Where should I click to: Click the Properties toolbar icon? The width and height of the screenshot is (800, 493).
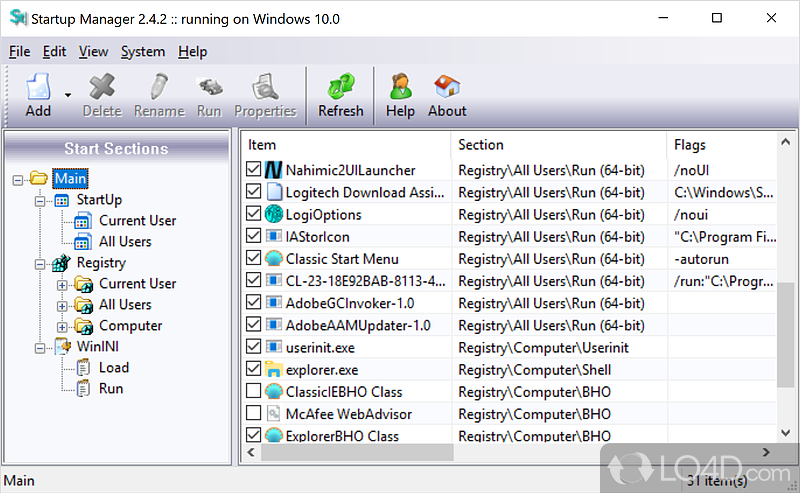pyautogui.click(x=265, y=86)
